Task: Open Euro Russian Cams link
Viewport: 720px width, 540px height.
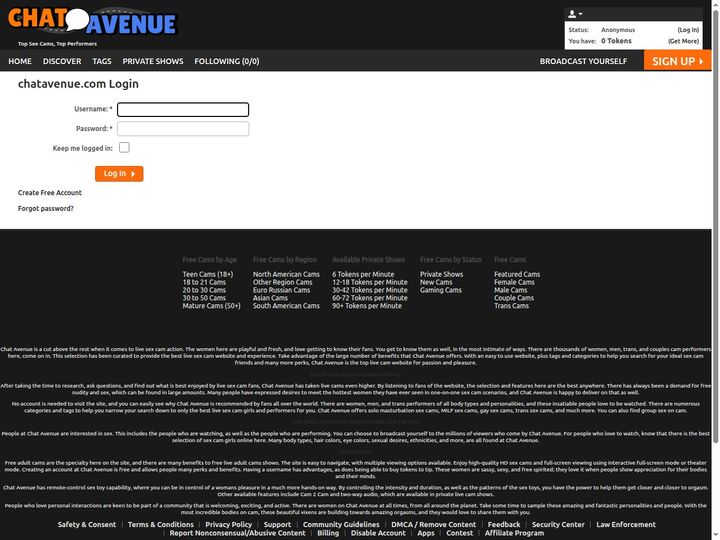Action: pyautogui.click(x=281, y=290)
